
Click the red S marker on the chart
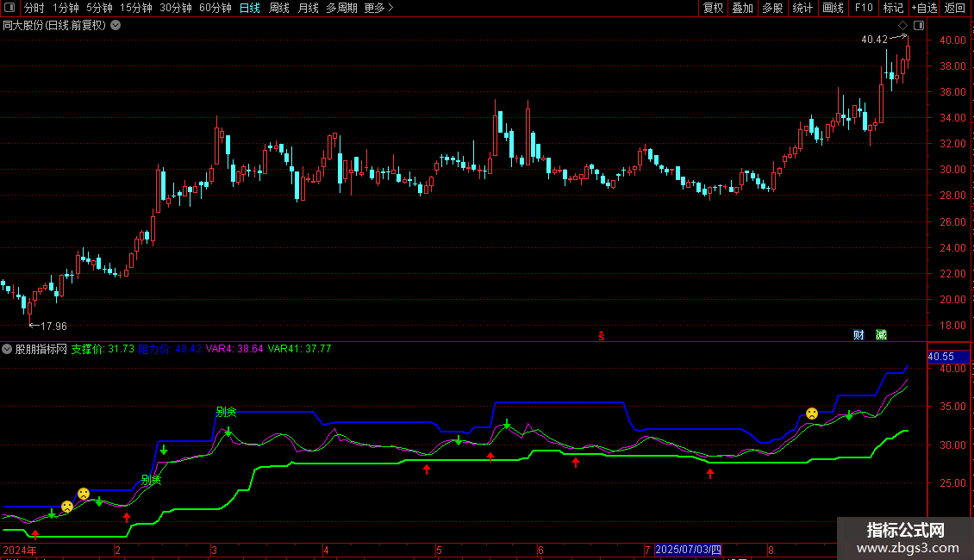click(x=602, y=336)
